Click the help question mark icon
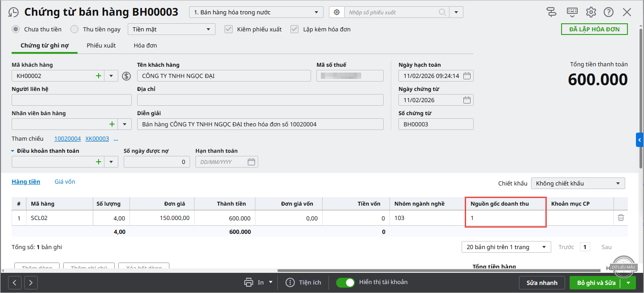Screen dimensions: 644x293 click(x=609, y=12)
